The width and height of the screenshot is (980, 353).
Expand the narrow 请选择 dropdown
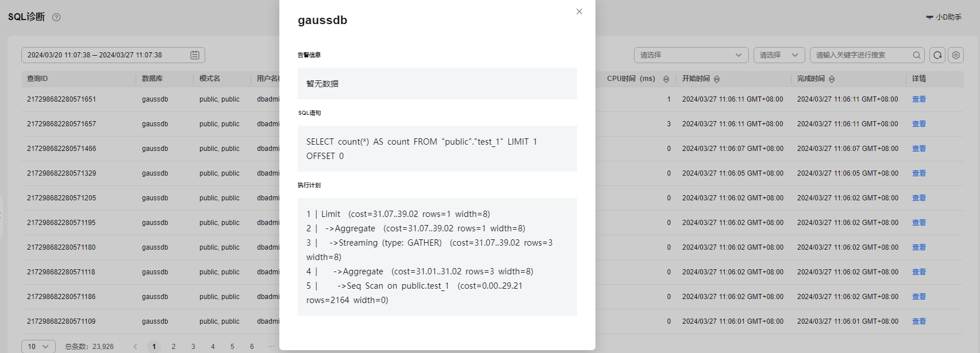pos(779,55)
